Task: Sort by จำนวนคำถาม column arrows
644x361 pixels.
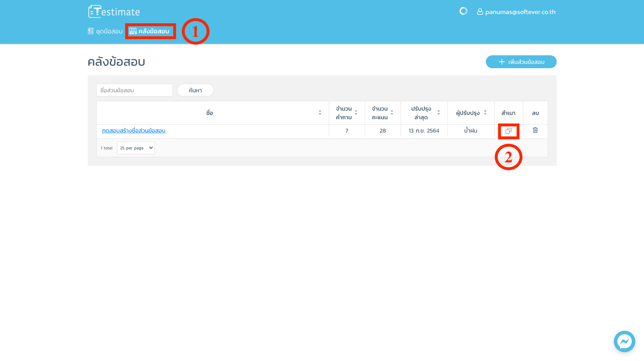Action: tap(356, 112)
